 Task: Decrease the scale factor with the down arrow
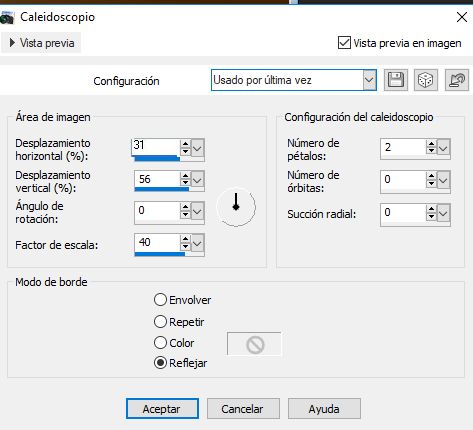185,247
